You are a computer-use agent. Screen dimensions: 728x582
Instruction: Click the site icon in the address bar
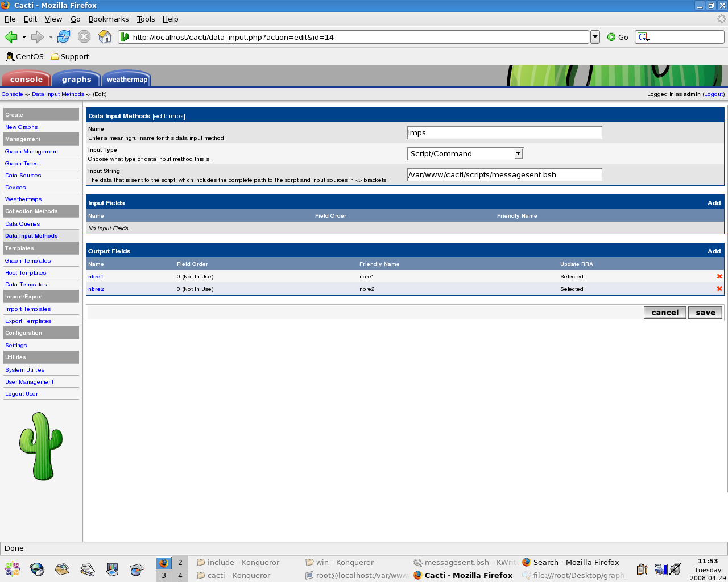click(x=125, y=37)
